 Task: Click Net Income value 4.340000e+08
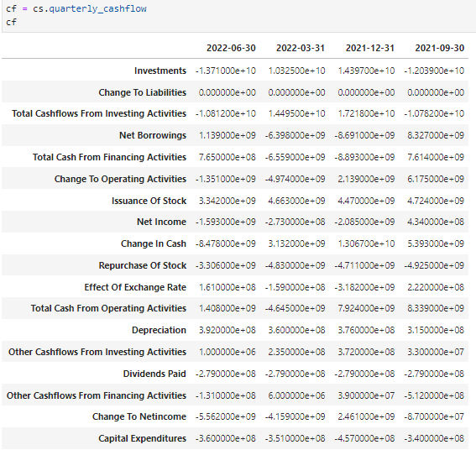[x=436, y=222]
